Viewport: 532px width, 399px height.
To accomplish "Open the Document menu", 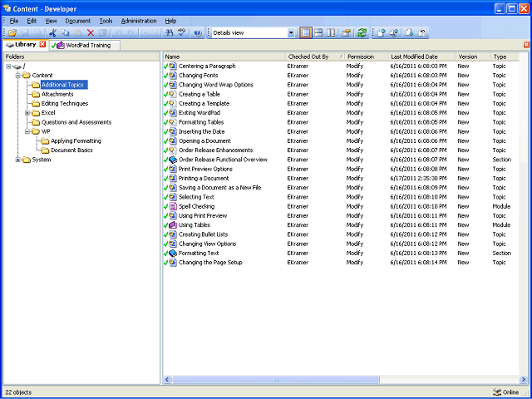I will [x=77, y=21].
